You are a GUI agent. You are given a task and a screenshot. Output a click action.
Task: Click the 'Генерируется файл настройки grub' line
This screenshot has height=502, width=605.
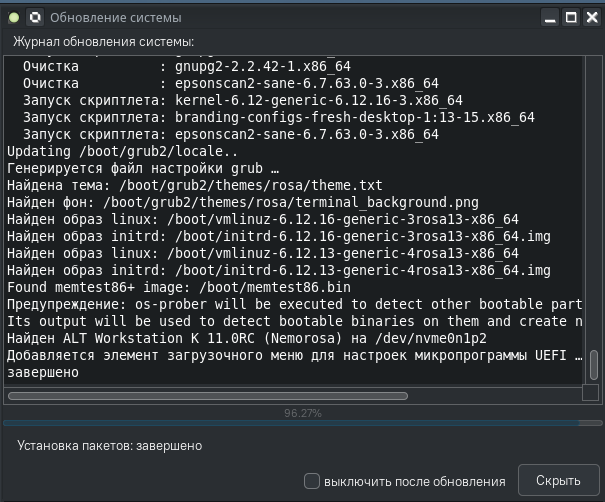(x=142, y=168)
